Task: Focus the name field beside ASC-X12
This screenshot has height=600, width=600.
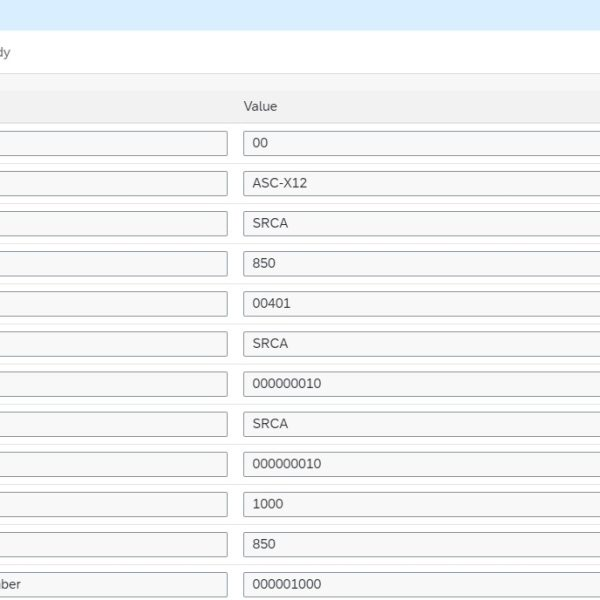Action: (x=112, y=183)
